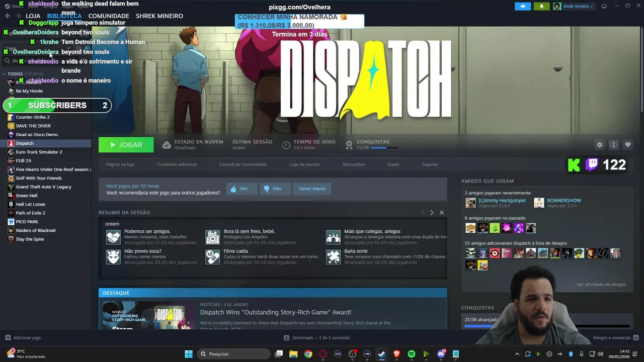This screenshot has width=644, height=362.
Task: Click Podemos ser amigos achievement icon
Action: pos(113,237)
